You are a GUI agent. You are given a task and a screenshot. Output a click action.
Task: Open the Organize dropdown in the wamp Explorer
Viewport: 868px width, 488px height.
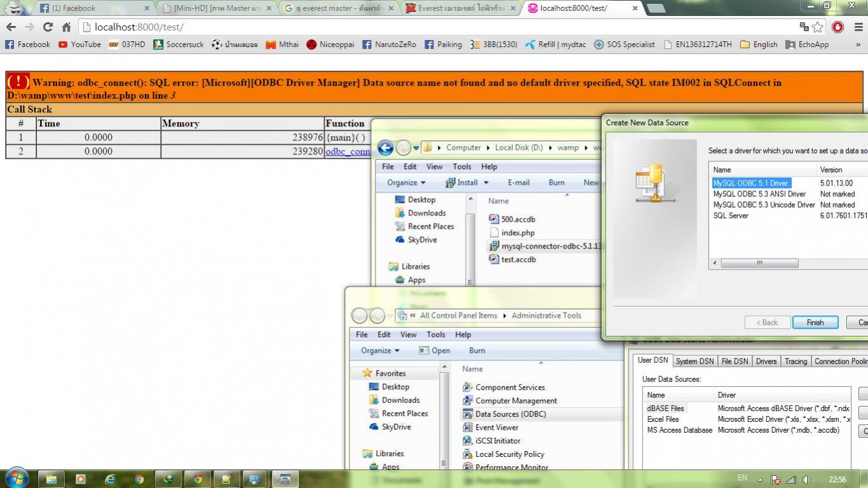[x=407, y=182]
